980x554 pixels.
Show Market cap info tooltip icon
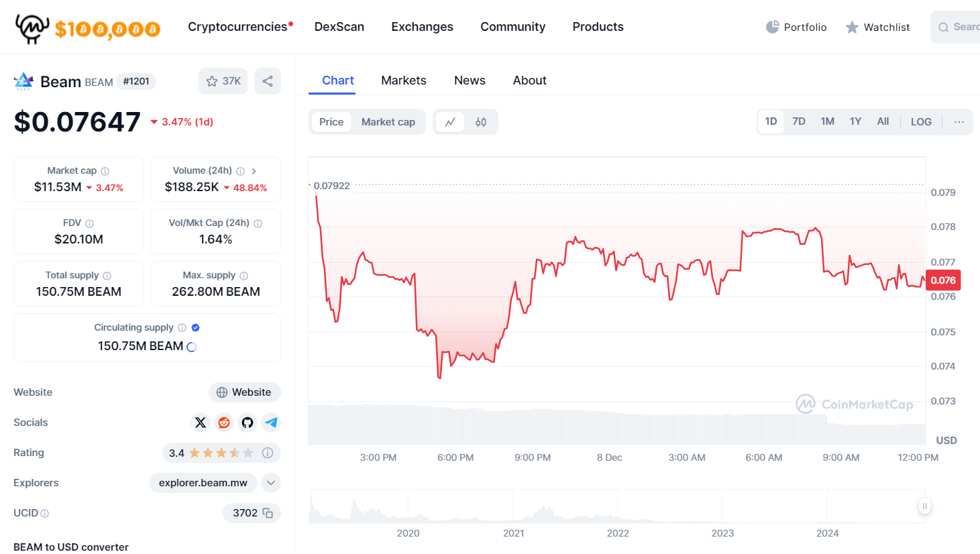click(x=105, y=171)
